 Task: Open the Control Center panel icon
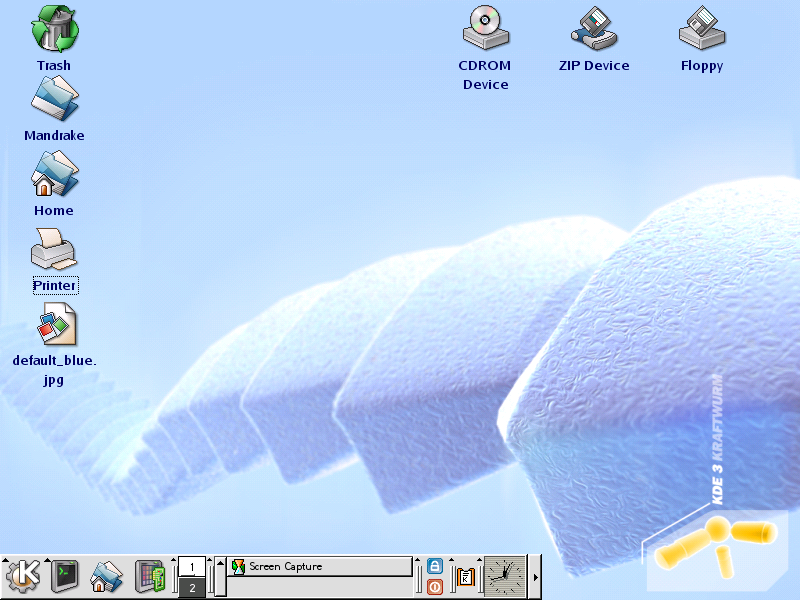pyautogui.click(x=150, y=577)
